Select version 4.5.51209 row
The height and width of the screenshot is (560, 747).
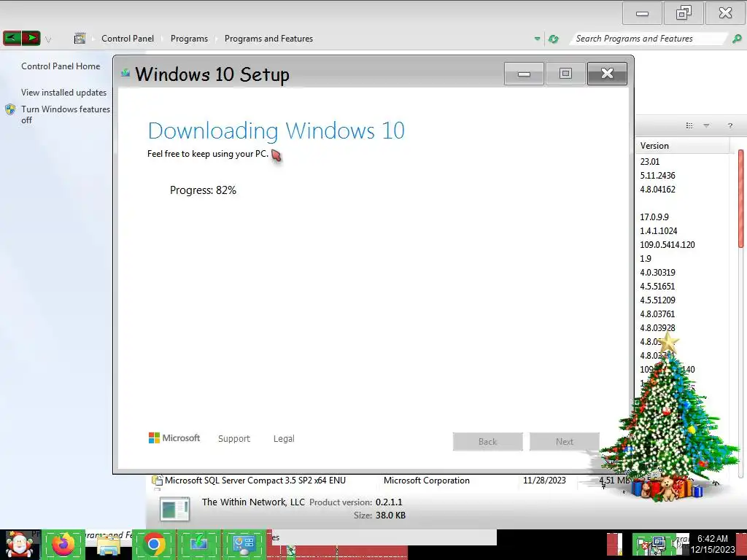(657, 300)
